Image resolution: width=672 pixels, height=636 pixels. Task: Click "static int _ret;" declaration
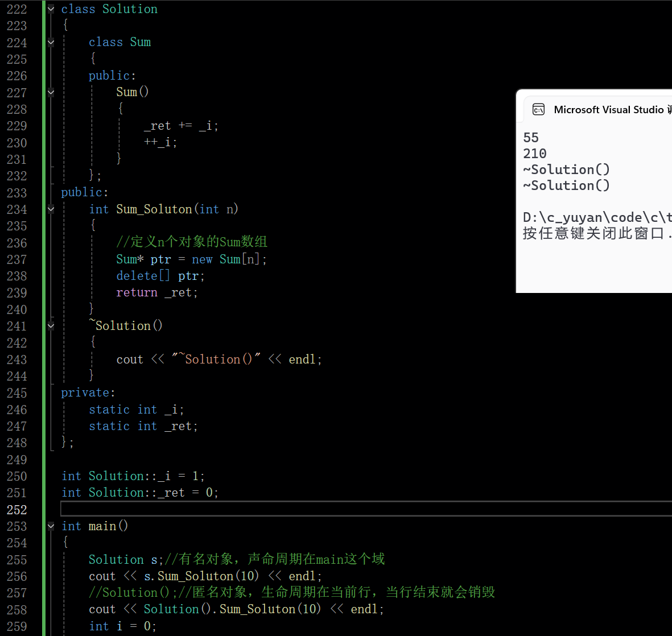coord(143,426)
